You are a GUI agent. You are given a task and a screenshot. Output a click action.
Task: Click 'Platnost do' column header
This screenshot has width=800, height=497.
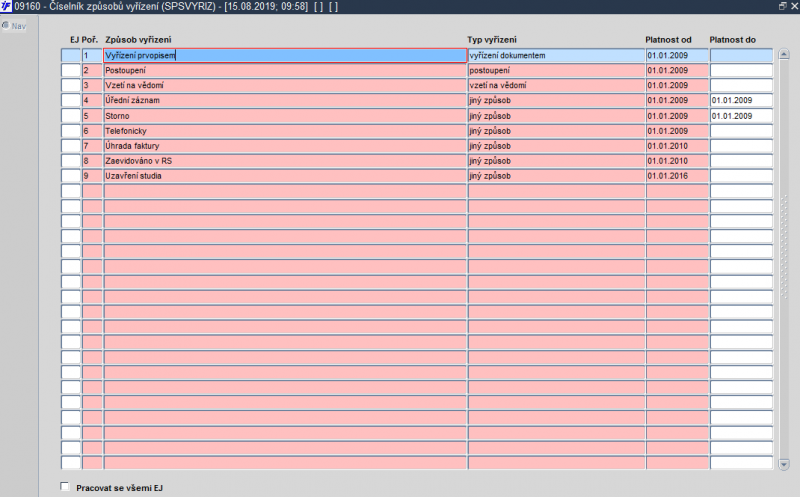tap(732, 40)
